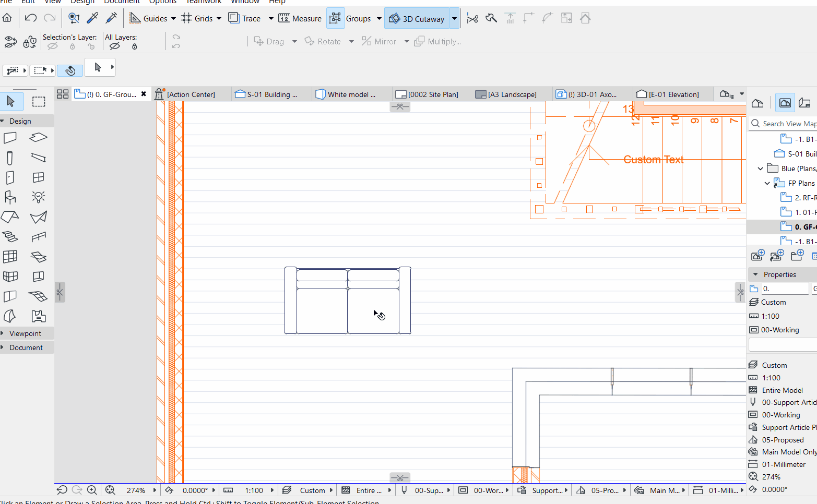This screenshot has width=817, height=504.
Task: Click the Zoom In magnifier in bottom bar
Action: point(92,490)
